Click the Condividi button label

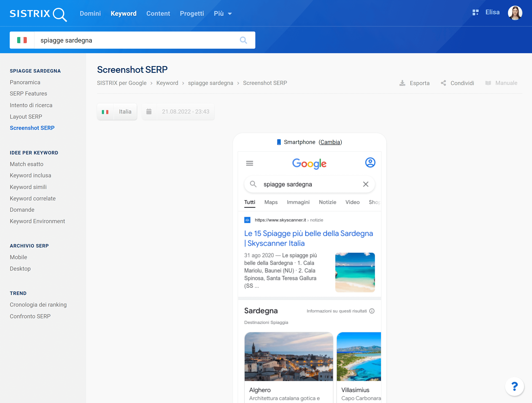click(x=462, y=83)
